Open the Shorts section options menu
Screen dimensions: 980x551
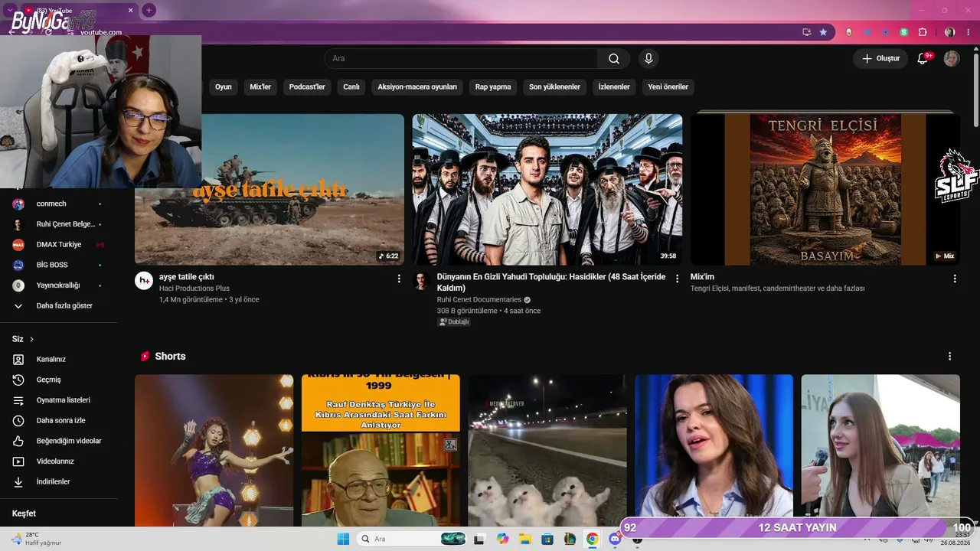pos(950,357)
